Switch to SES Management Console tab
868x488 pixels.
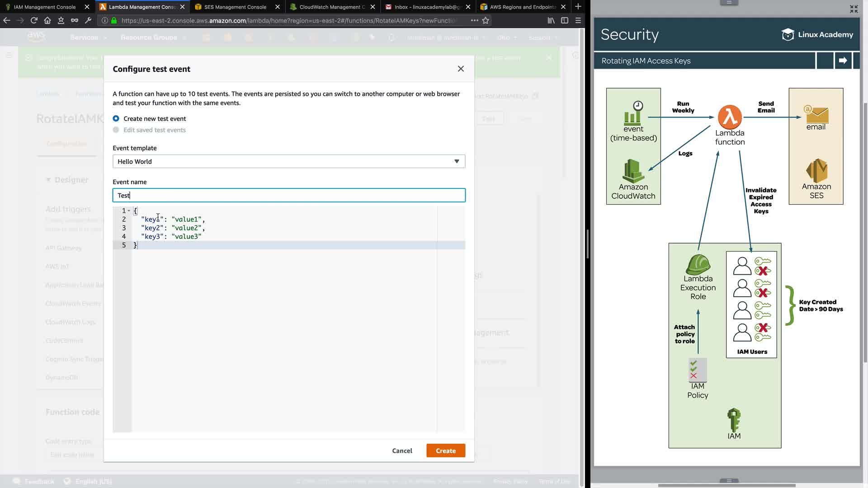click(235, 7)
